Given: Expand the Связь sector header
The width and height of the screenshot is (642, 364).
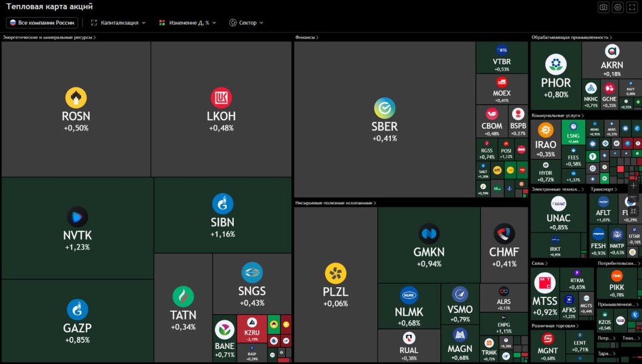Looking at the screenshot, I should 539,263.
